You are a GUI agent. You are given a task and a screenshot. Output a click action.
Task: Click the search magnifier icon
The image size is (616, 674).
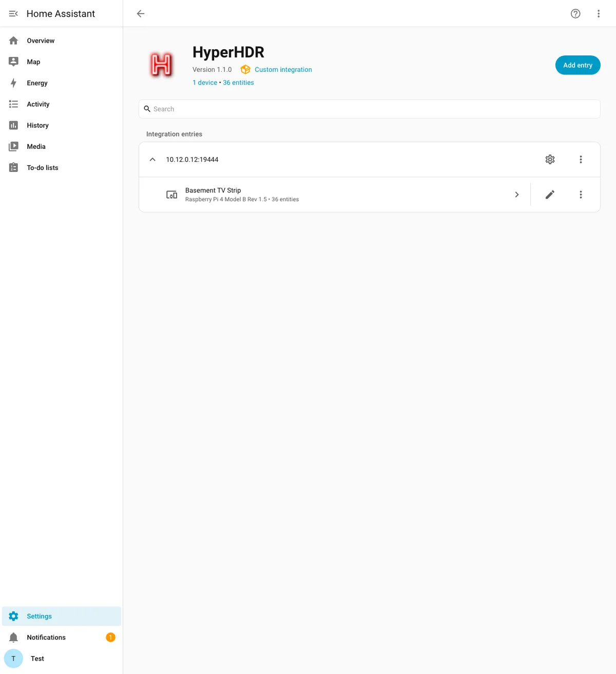point(147,109)
